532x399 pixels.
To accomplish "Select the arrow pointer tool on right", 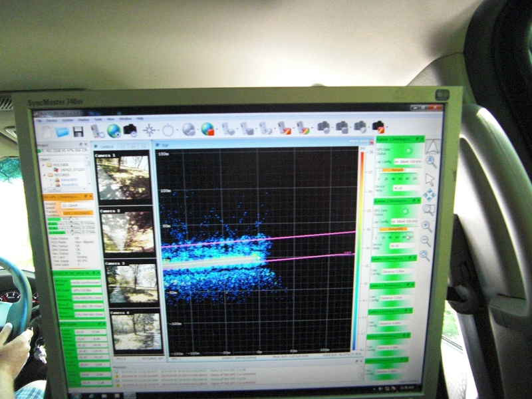I will 430,178.
